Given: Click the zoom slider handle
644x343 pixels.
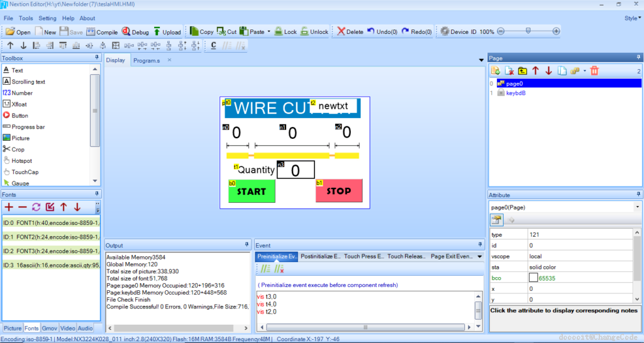Looking at the screenshot, I should [528, 31].
